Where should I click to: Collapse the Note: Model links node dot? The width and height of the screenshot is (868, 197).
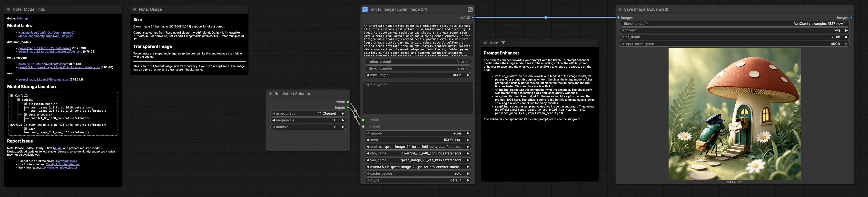coord(9,9)
